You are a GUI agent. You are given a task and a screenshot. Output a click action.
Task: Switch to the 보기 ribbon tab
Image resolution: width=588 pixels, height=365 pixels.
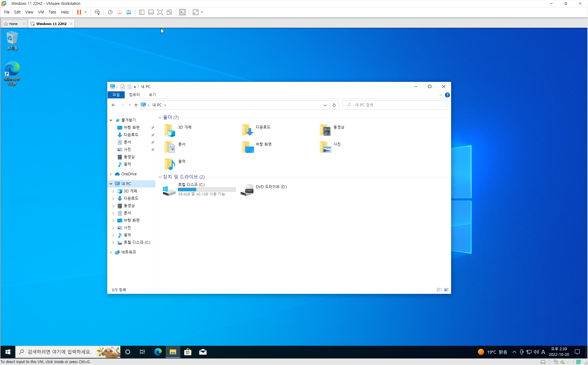tap(152, 95)
